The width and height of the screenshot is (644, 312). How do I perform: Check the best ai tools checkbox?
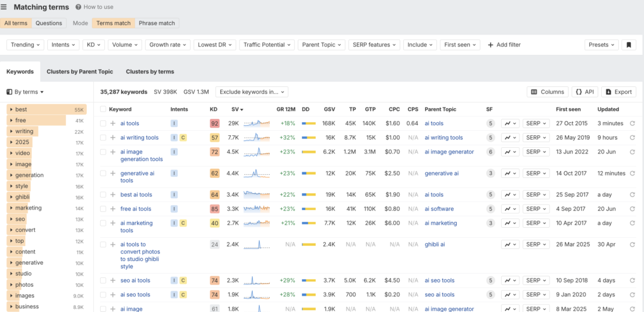coord(103,194)
